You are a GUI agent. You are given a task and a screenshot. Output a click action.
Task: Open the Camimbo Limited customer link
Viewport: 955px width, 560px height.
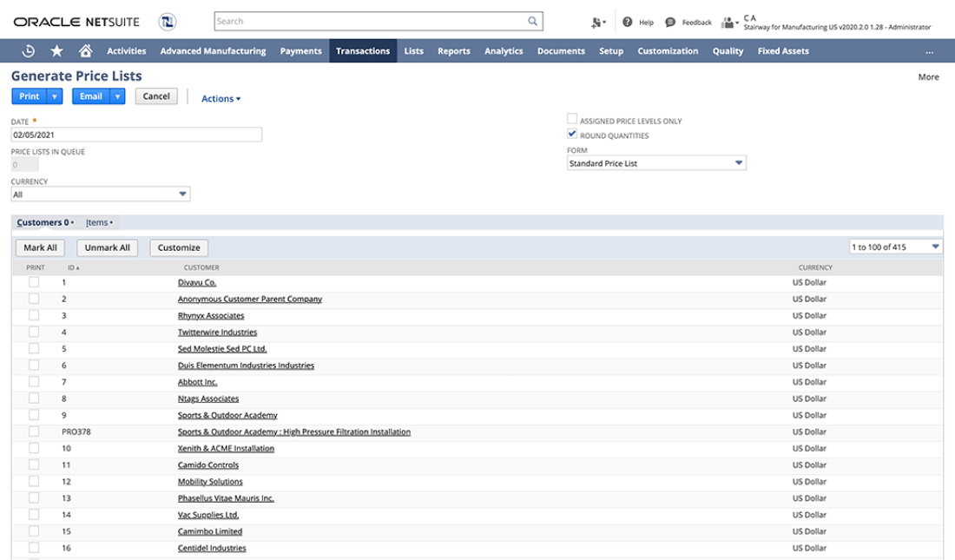pos(210,531)
